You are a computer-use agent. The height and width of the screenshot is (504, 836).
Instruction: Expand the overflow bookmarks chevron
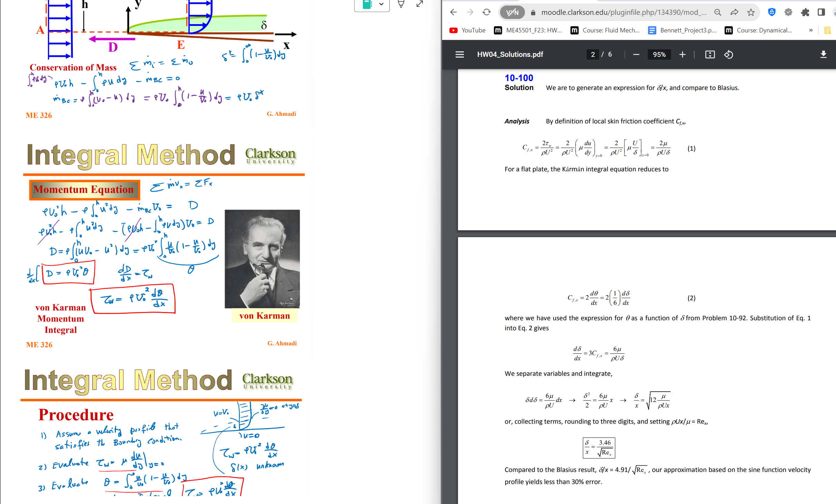[x=810, y=30]
